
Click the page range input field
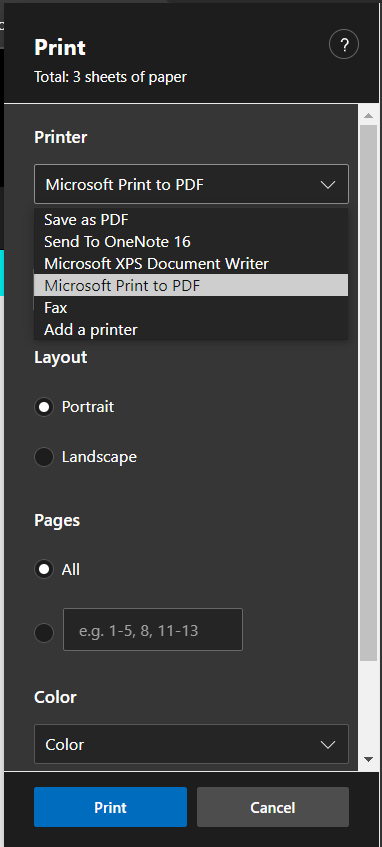point(153,629)
